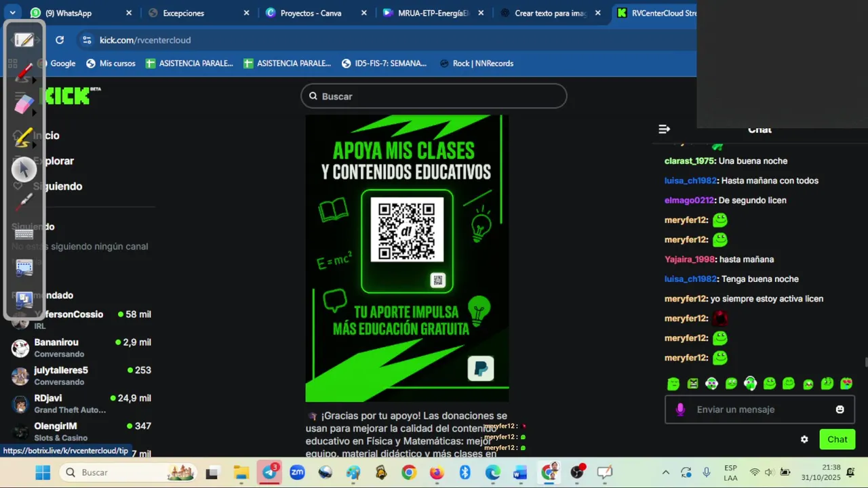Screen dimensions: 868x488
Task: Click the green Chat send button
Action: click(837, 439)
